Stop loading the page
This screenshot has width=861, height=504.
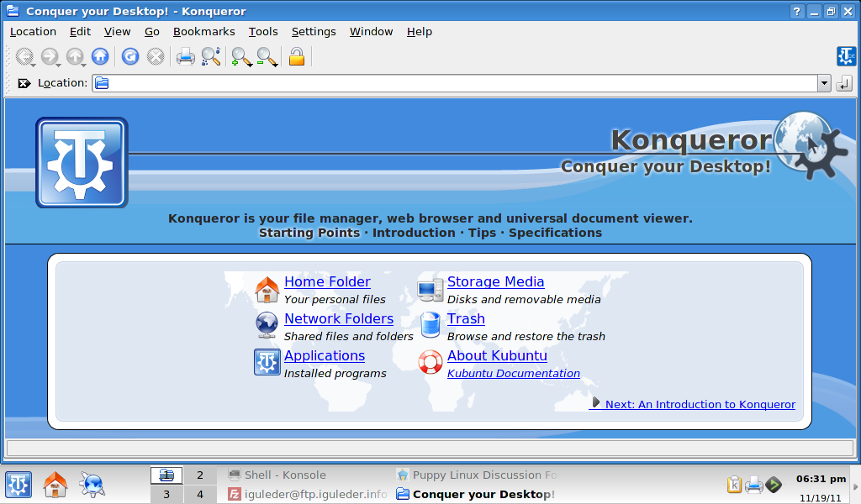(x=156, y=56)
